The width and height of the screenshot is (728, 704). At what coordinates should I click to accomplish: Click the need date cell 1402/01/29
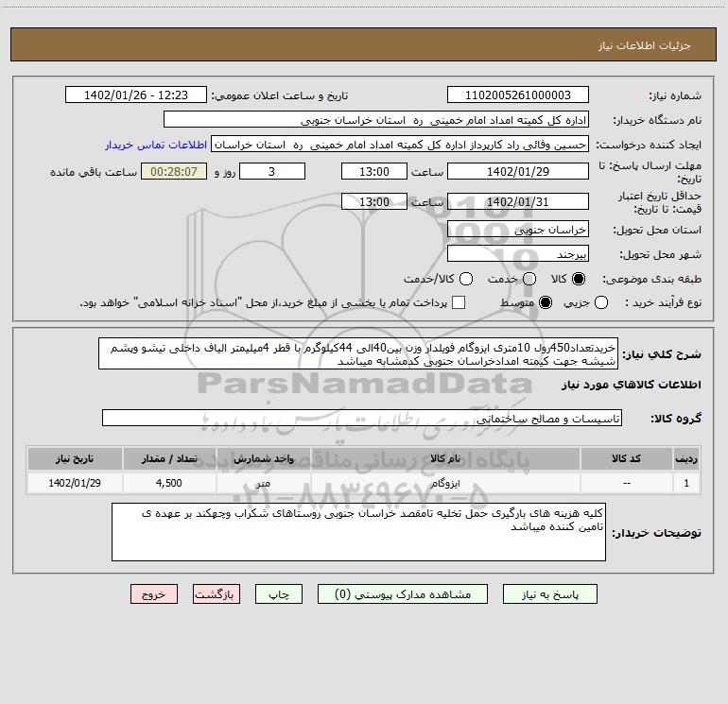pos(75,483)
